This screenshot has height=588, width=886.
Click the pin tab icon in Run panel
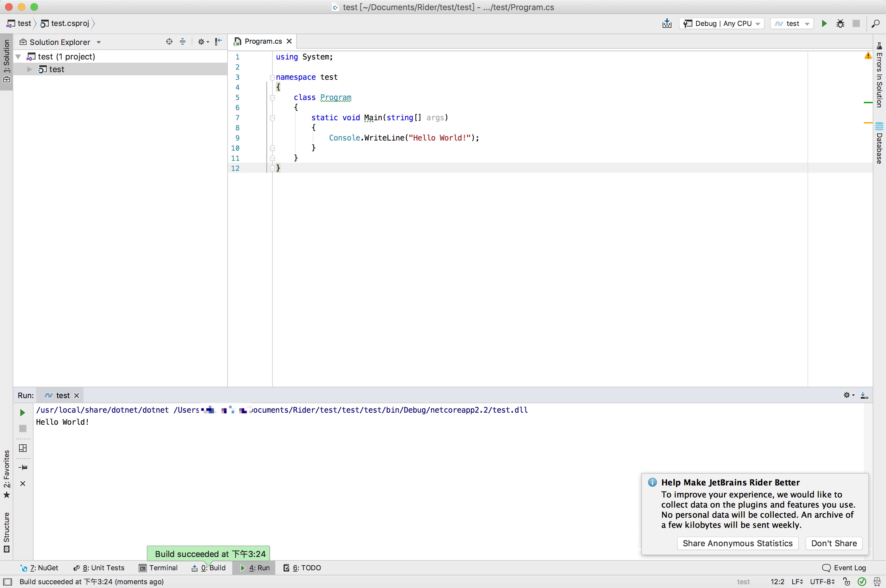click(23, 467)
